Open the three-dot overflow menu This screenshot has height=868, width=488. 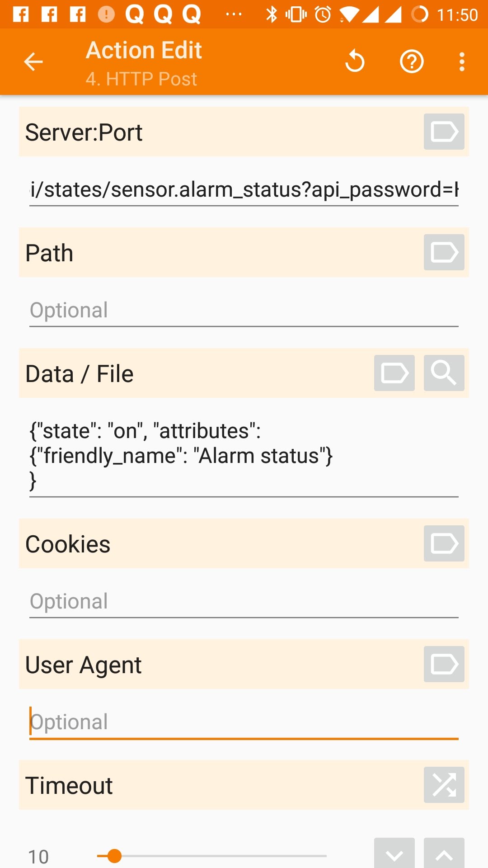point(462,62)
